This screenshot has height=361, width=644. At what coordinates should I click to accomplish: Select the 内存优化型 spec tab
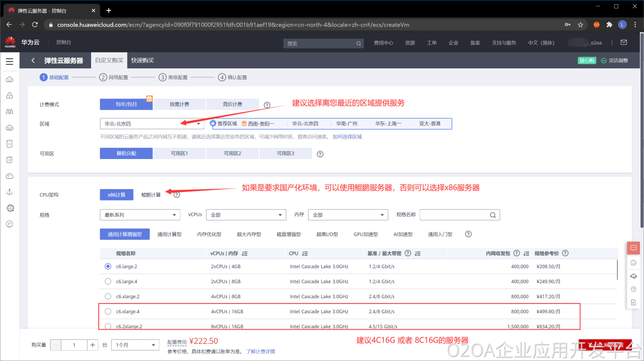pyautogui.click(x=209, y=234)
